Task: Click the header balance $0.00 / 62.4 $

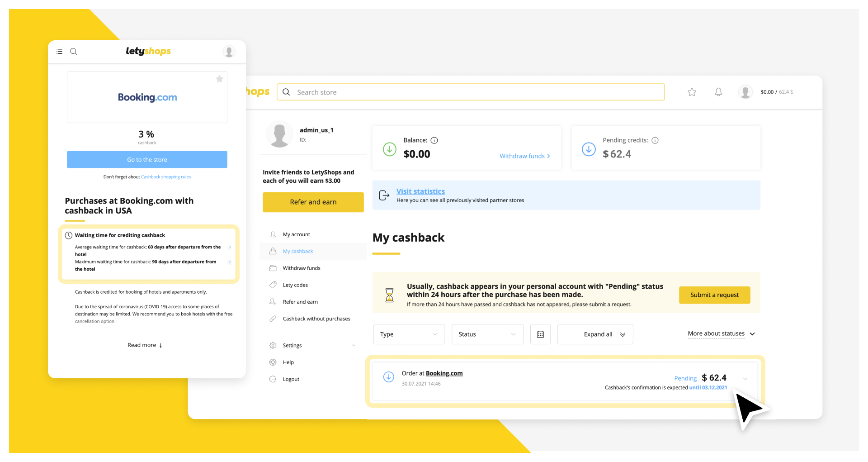Action: pyautogui.click(x=777, y=92)
